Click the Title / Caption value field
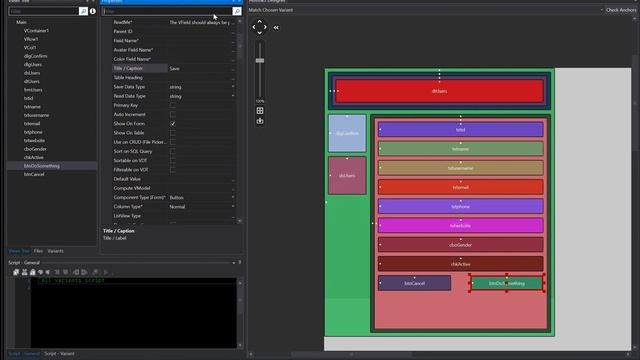The width and height of the screenshot is (640, 360). click(x=201, y=68)
